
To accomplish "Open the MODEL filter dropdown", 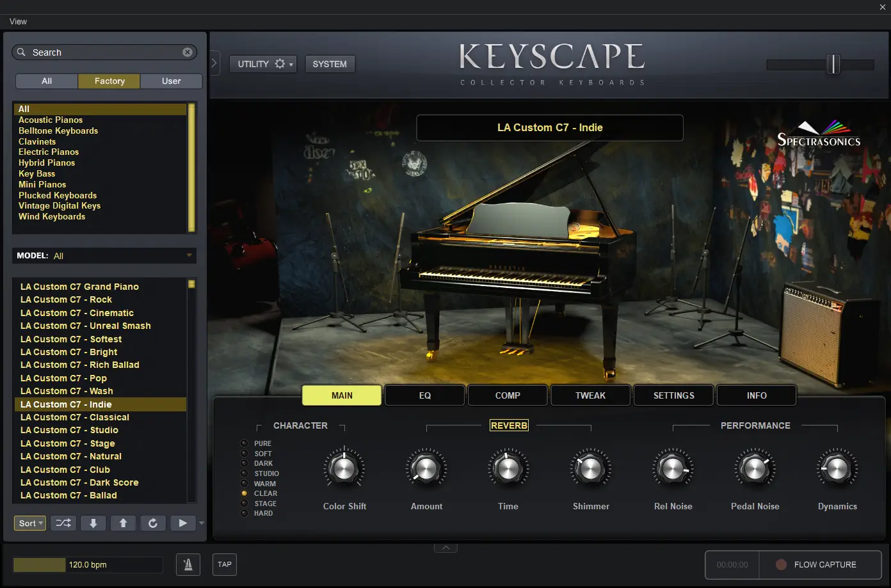I will (104, 256).
